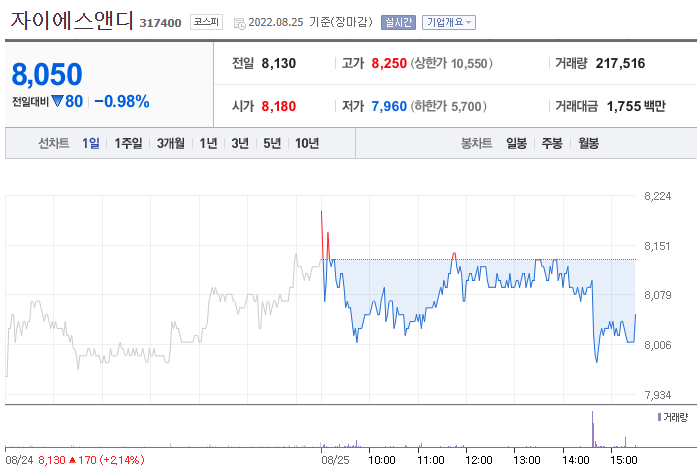The width and height of the screenshot is (697, 476).
Task: Click the blue down-triangle beside 80
Action: point(57,101)
